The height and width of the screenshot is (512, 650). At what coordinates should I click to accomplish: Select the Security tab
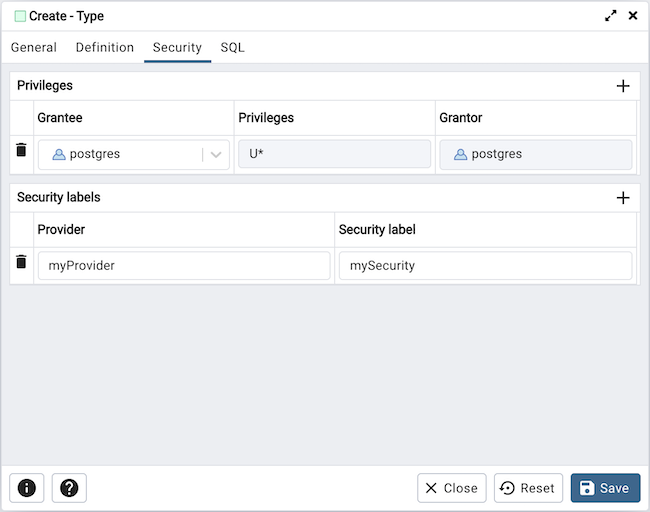click(177, 47)
